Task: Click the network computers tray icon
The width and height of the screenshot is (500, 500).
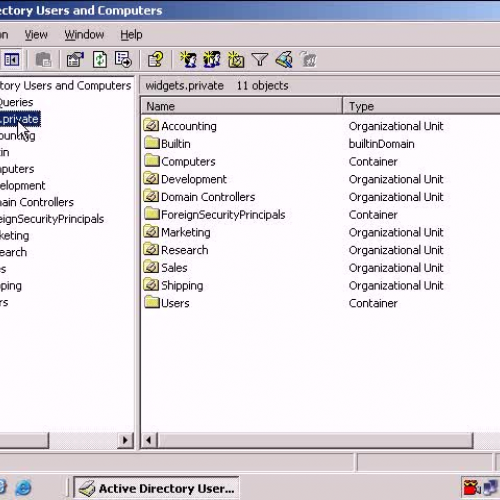Action: pos(491,487)
